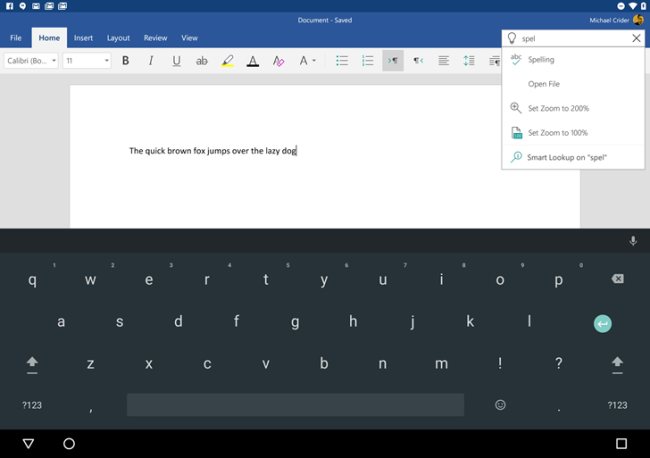
Task: Toggle Bold formatting
Action: coord(125,61)
